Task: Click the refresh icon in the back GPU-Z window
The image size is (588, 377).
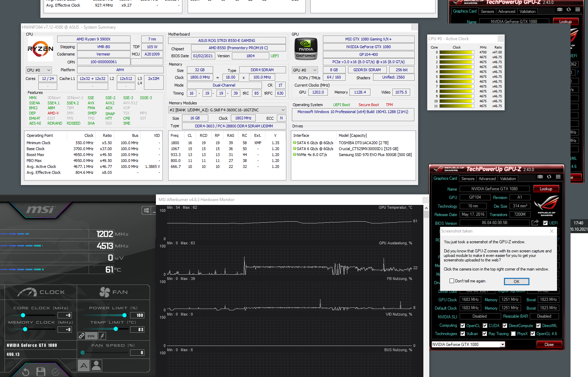Action: point(569,10)
